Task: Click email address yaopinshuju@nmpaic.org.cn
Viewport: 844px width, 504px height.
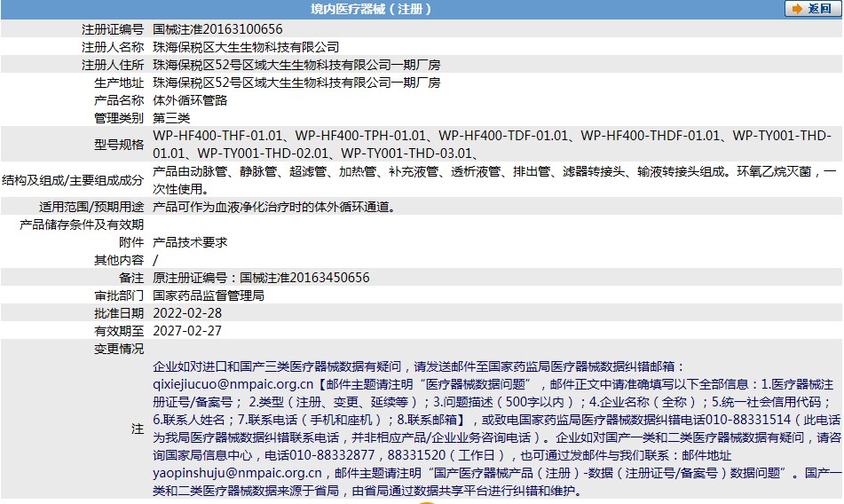Action: click(237, 473)
